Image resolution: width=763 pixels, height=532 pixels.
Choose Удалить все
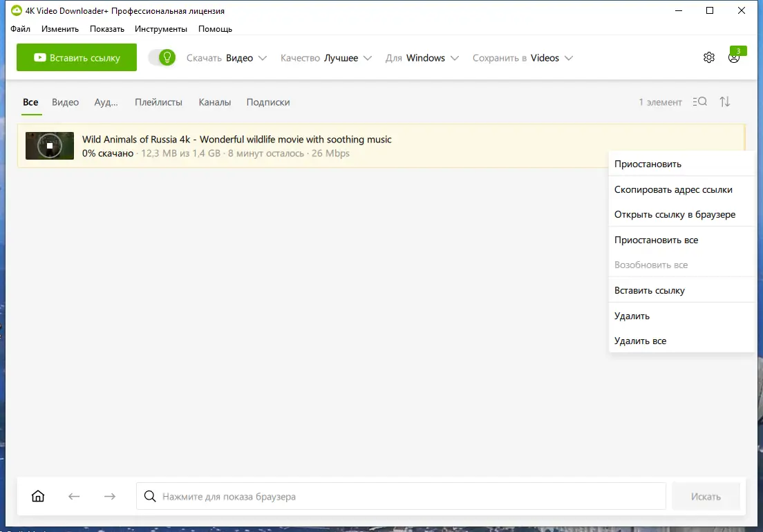point(681,341)
